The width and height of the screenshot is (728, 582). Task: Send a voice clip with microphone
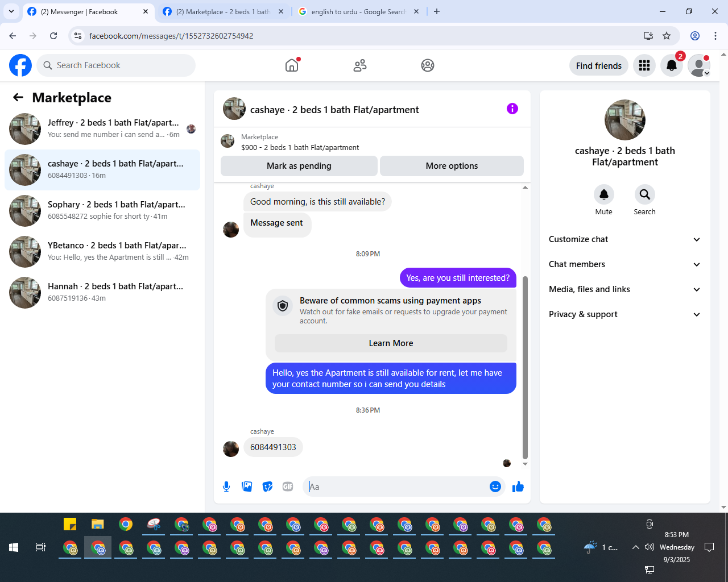(x=226, y=487)
